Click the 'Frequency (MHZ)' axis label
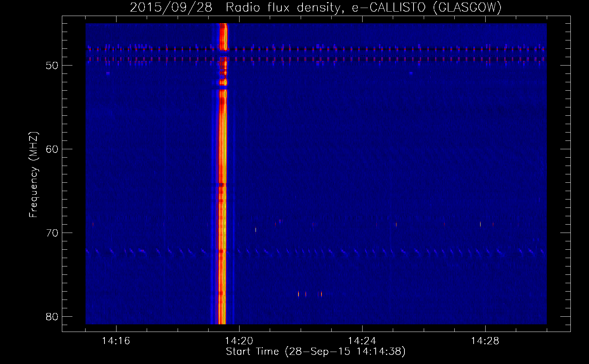Image resolution: width=589 pixels, height=364 pixels. pos(33,174)
